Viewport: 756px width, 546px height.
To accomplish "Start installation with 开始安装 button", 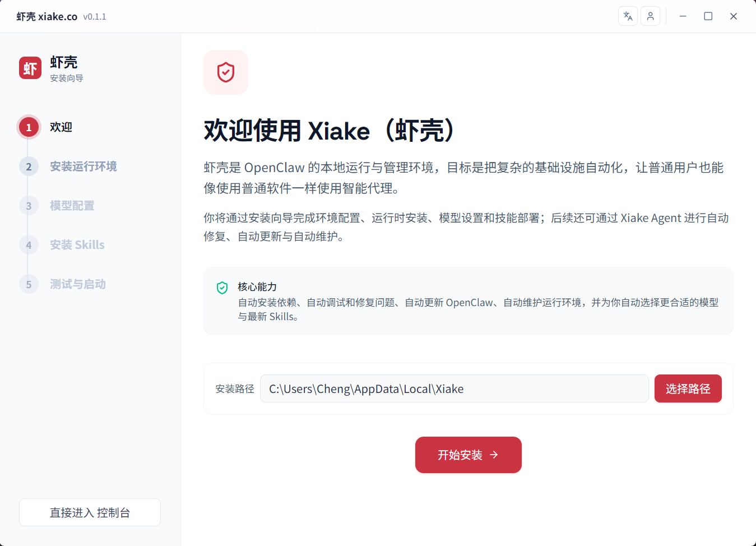I will pyautogui.click(x=469, y=455).
